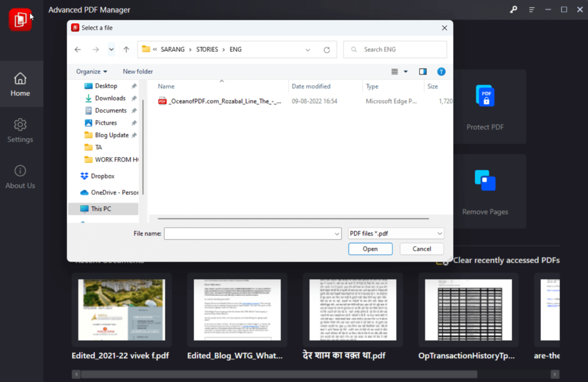Click the file list horizontal scrollbar
Image resolution: width=588 pixels, height=382 pixels.
[x=293, y=219]
